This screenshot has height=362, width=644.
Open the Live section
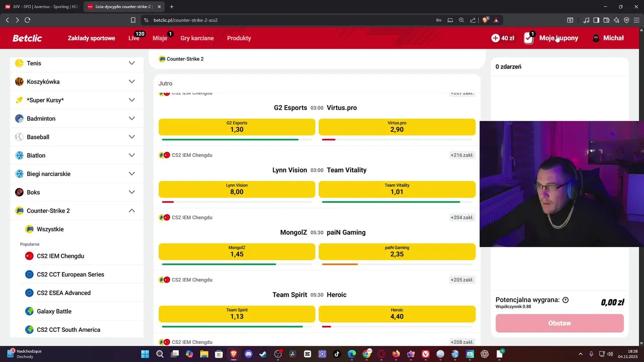click(x=134, y=38)
